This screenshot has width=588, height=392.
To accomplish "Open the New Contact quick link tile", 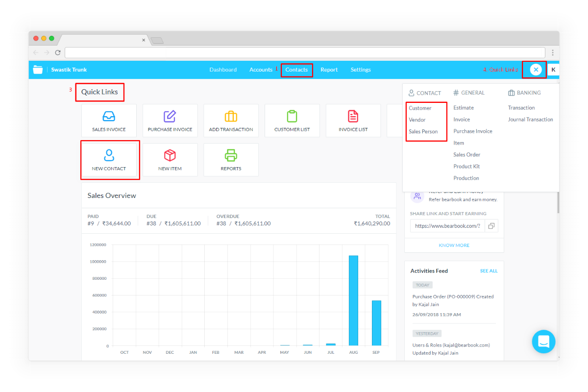I will (x=109, y=160).
